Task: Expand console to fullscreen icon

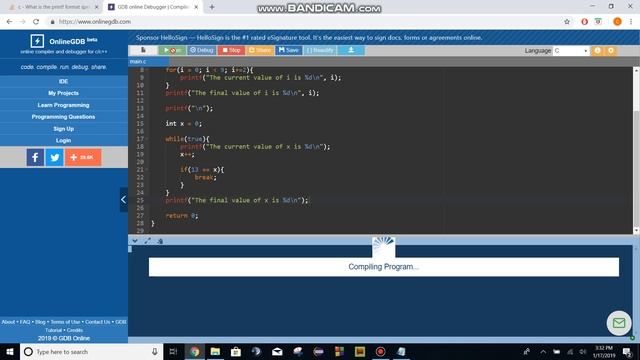Action: tap(147, 241)
